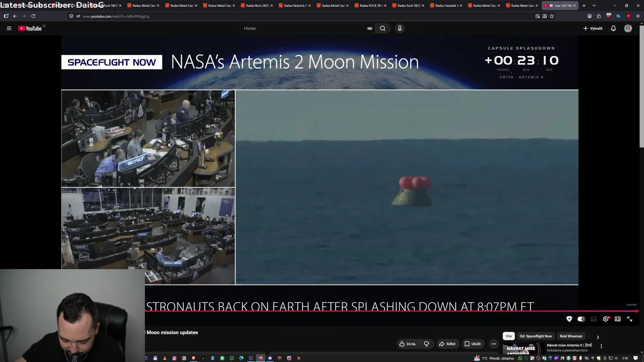Open Brave browser from the taskbar
Image resolution: width=644 pixels, height=362 pixels.
click(x=194, y=358)
